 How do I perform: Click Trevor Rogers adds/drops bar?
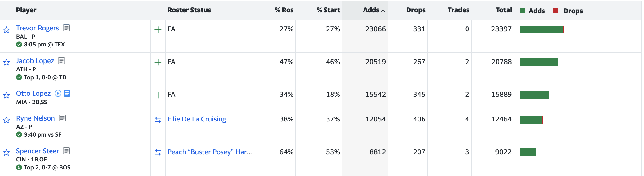point(542,29)
